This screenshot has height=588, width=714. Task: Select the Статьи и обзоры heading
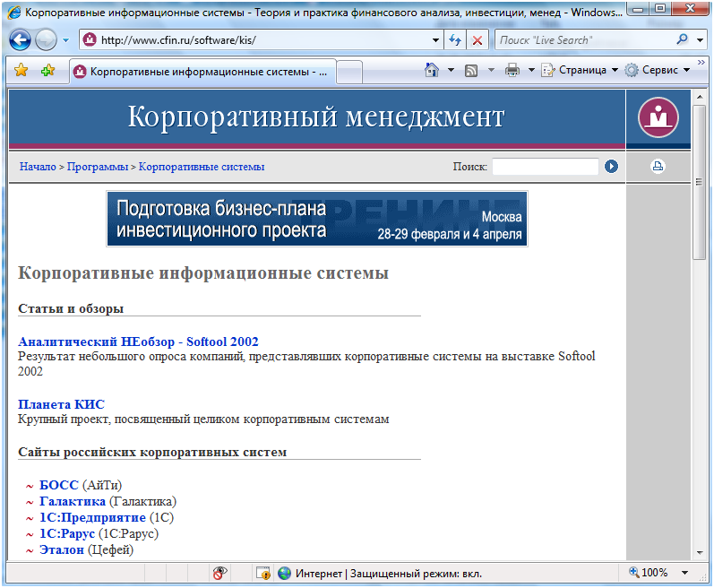71,309
